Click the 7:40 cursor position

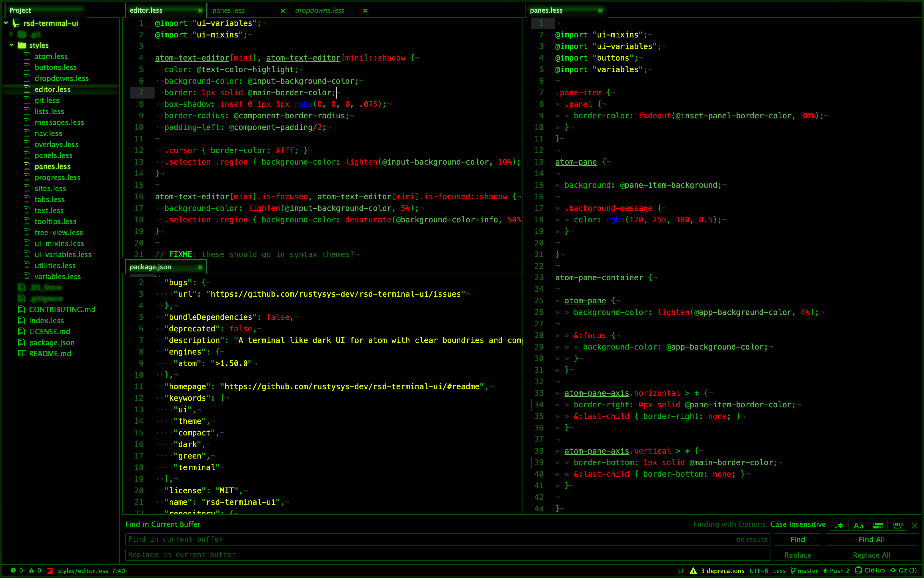118,571
